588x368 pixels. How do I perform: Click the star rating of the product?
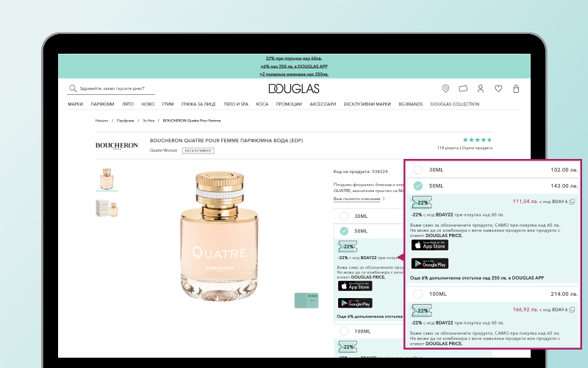tap(477, 140)
